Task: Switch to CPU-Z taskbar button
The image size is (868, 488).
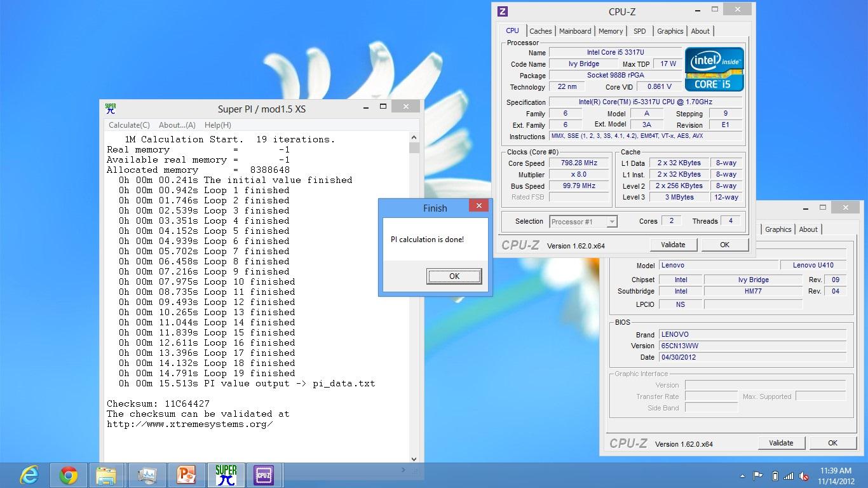Action: pos(263,475)
